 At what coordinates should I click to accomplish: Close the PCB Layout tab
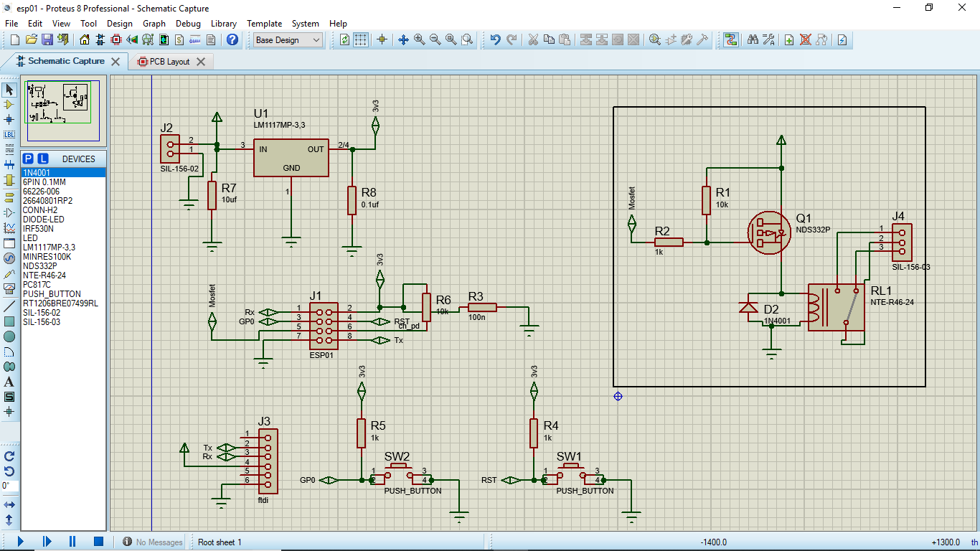coord(201,62)
